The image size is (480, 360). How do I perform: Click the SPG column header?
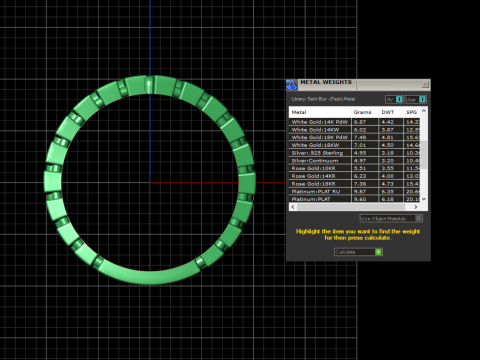pos(412,112)
